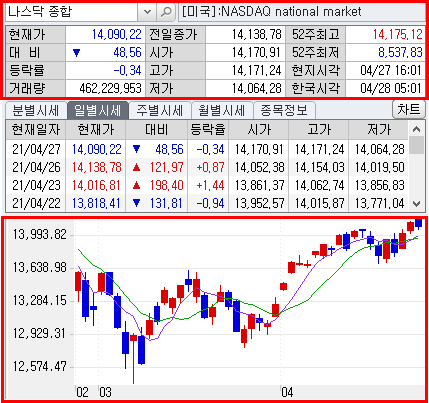The image size is (429, 403).
Task: Open the 종목정보 tab
Action: pyautogui.click(x=284, y=110)
